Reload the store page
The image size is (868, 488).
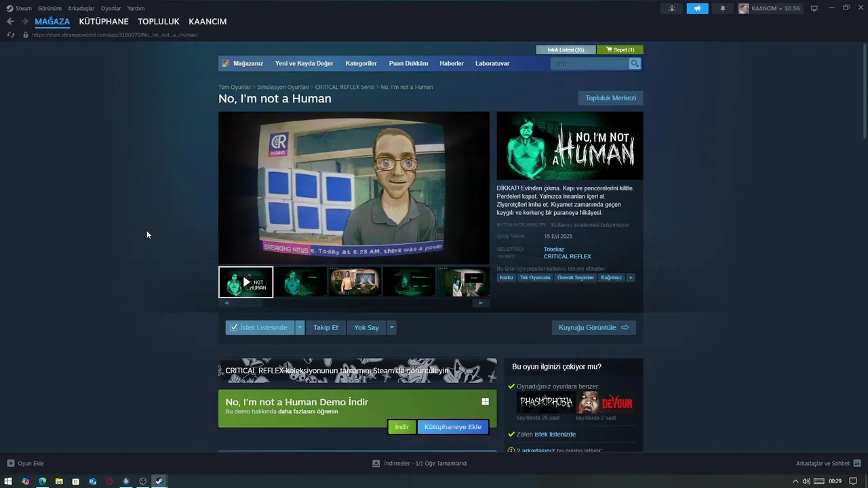[10, 35]
